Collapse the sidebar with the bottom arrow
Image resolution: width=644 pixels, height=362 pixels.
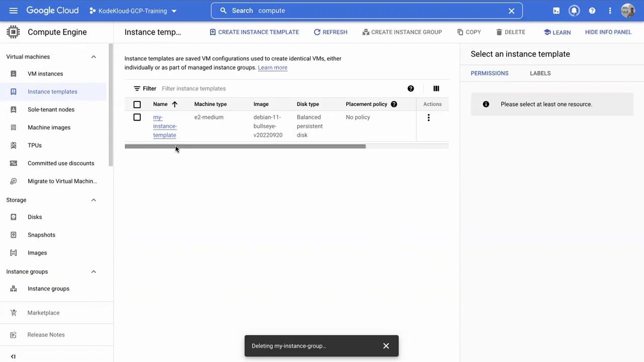point(13,356)
